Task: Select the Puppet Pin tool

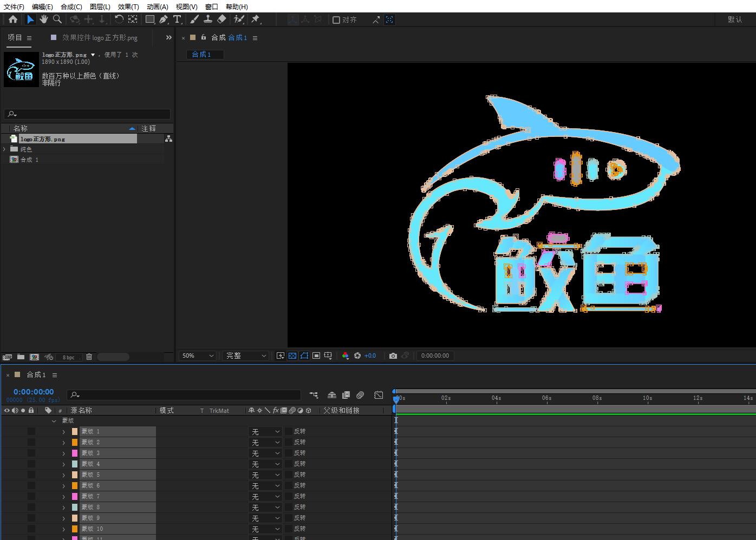Action: (256, 19)
